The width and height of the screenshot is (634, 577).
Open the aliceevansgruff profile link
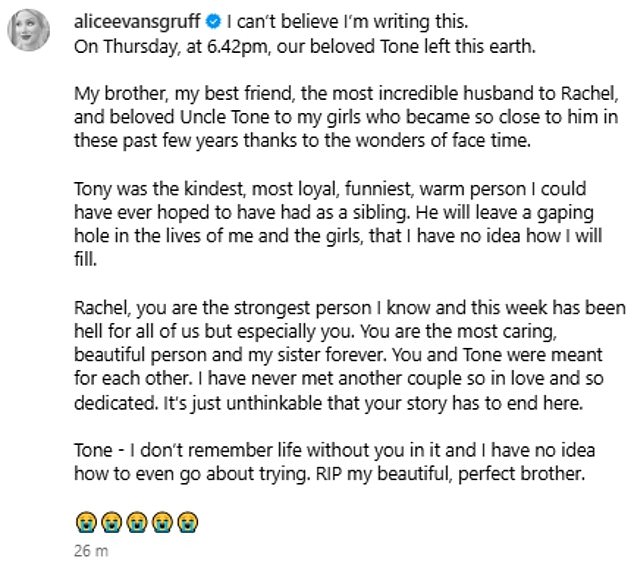135,20
